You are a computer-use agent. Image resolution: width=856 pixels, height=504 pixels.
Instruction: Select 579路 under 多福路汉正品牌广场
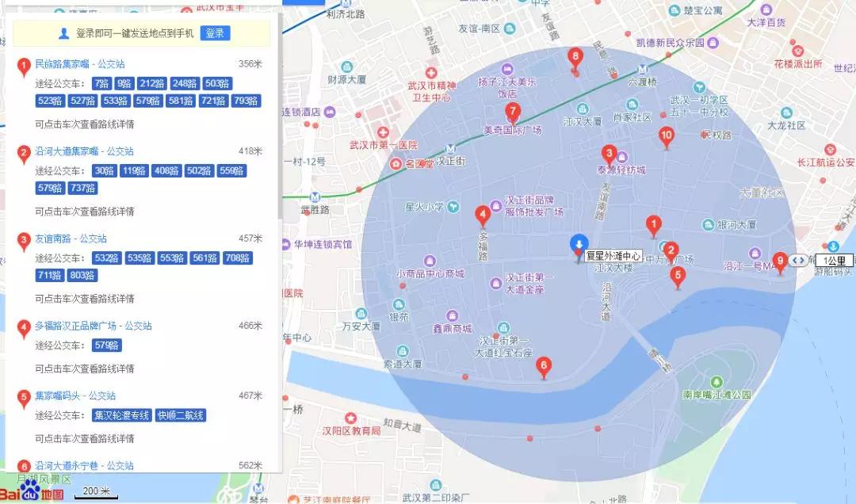106,346
